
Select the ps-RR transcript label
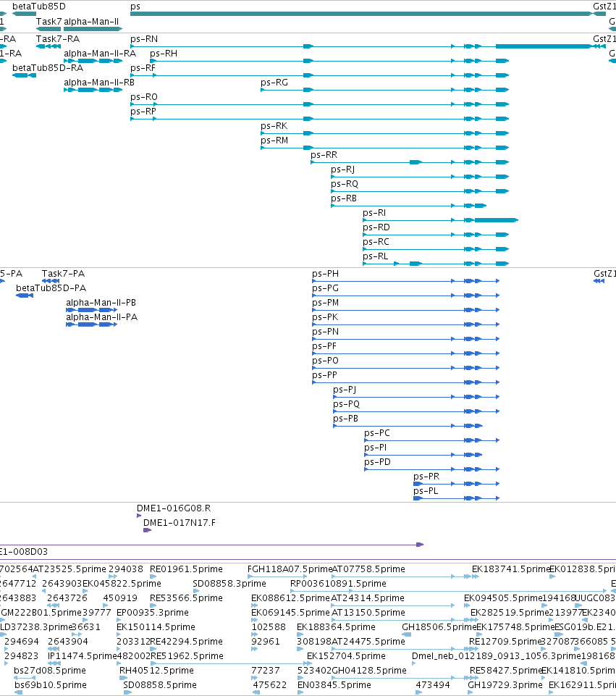click(x=324, y=155)
